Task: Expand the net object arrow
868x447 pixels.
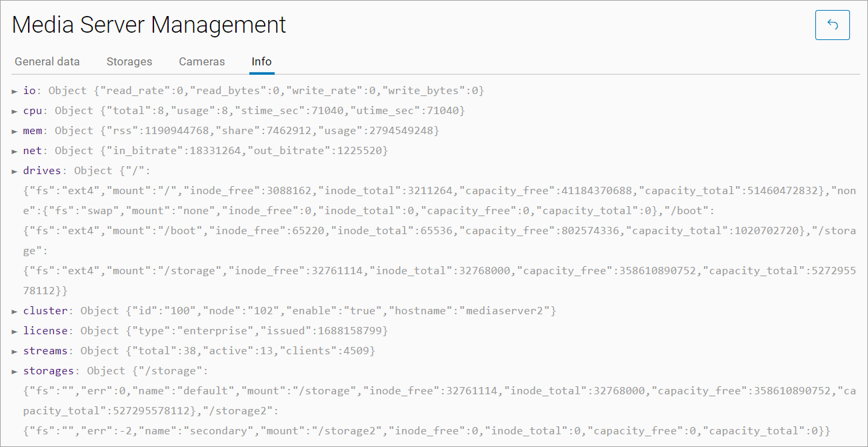Action: [15, 151]
